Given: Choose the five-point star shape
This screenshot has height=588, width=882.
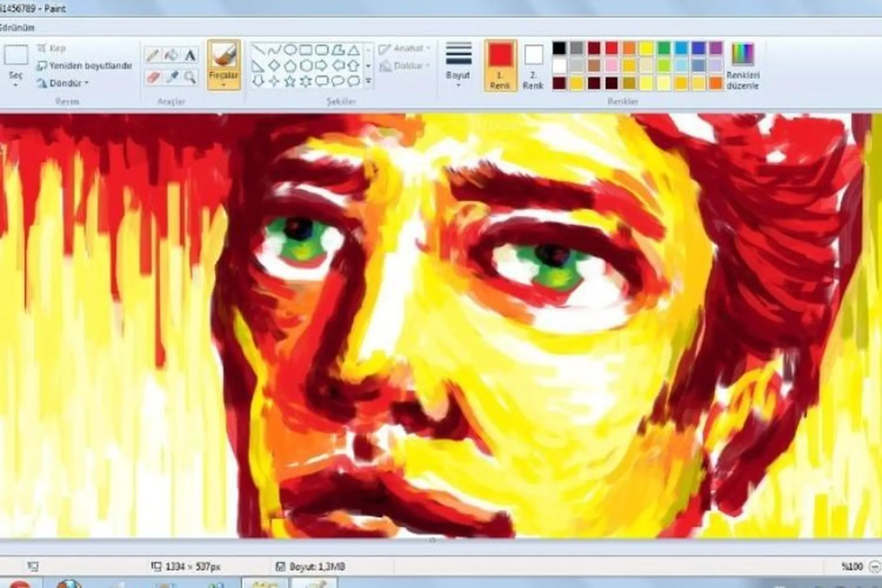Looking at the screenshot, I should (289, 81).
